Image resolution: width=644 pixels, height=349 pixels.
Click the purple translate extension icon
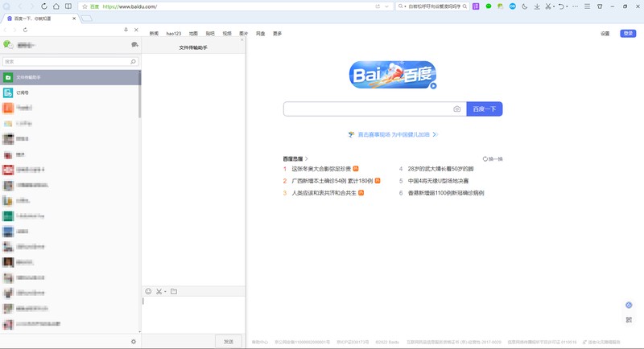pyautogui.click(x=475, y=6)
